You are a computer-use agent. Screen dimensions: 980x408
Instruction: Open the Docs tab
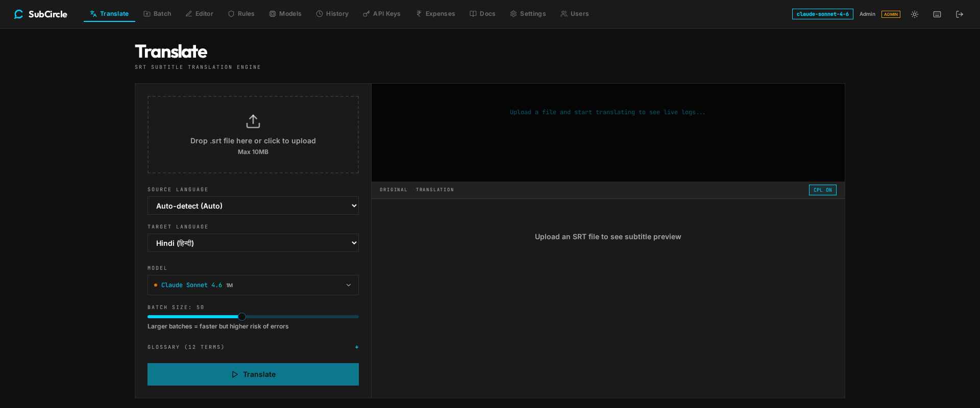[x=482, y=14]
